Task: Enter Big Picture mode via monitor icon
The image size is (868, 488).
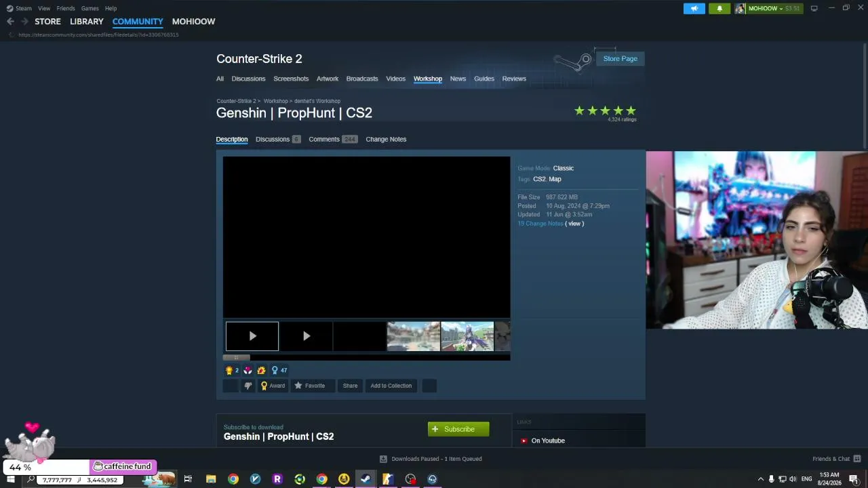Action: [x=814, y=8]
